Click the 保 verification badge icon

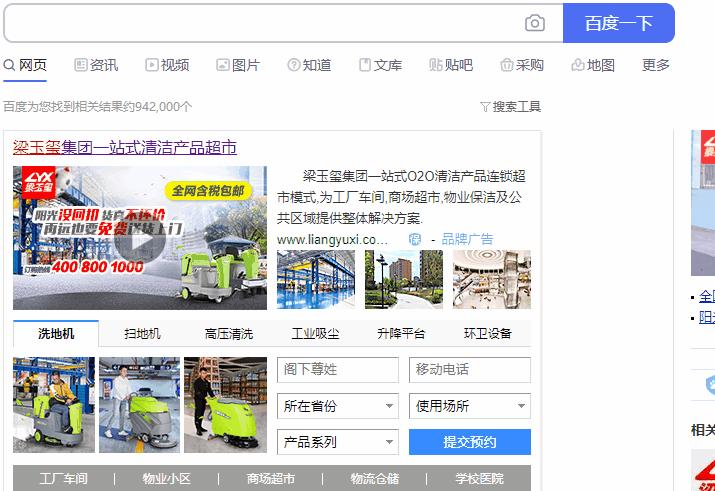pos(415,239)
